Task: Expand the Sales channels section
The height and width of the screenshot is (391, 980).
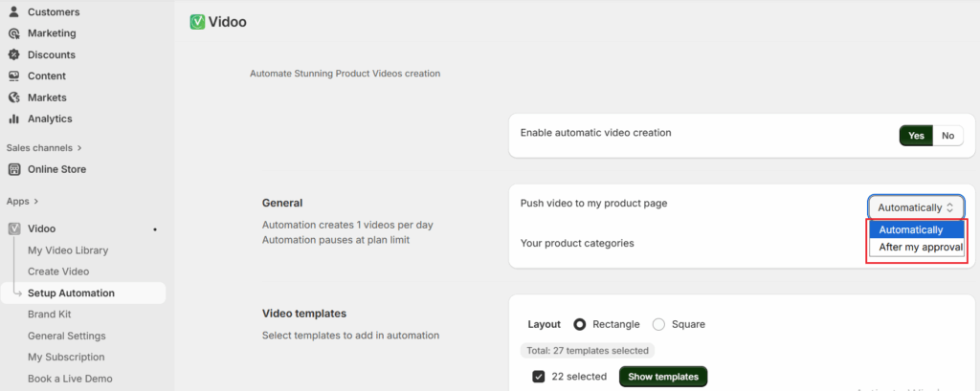Action: [78, 148]
